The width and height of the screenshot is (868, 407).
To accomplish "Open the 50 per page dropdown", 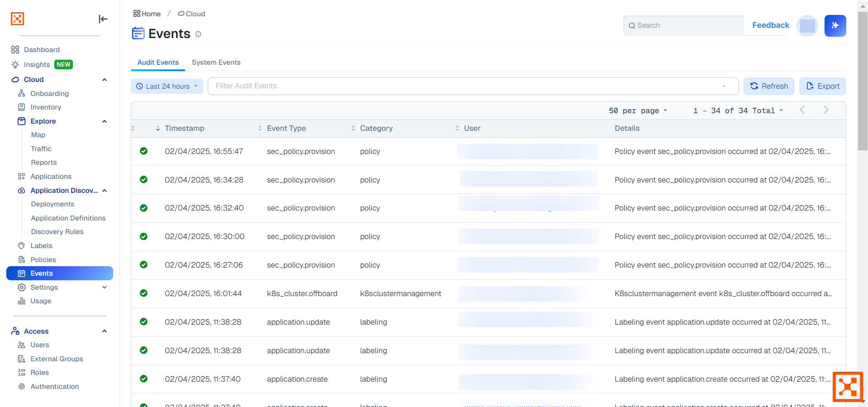I will 638,111.
